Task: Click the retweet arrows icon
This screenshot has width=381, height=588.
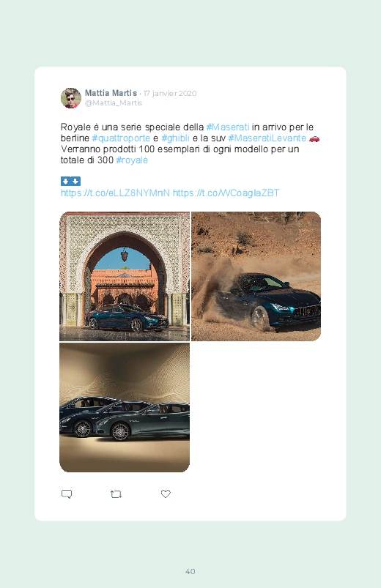Action: 116,494
